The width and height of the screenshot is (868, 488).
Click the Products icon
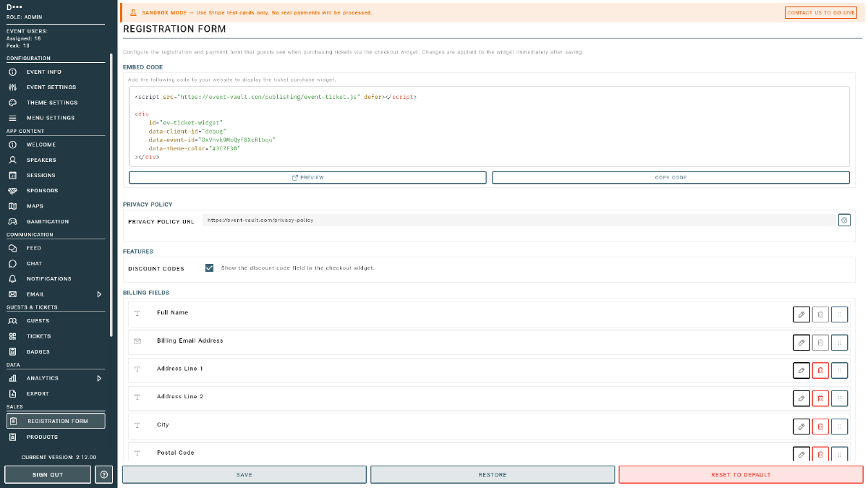point(12,437)
